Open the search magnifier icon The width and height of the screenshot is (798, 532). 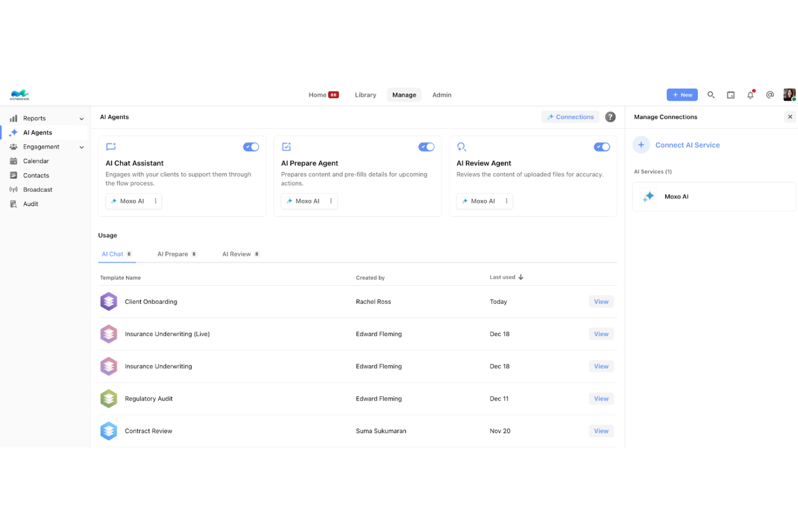711,95
